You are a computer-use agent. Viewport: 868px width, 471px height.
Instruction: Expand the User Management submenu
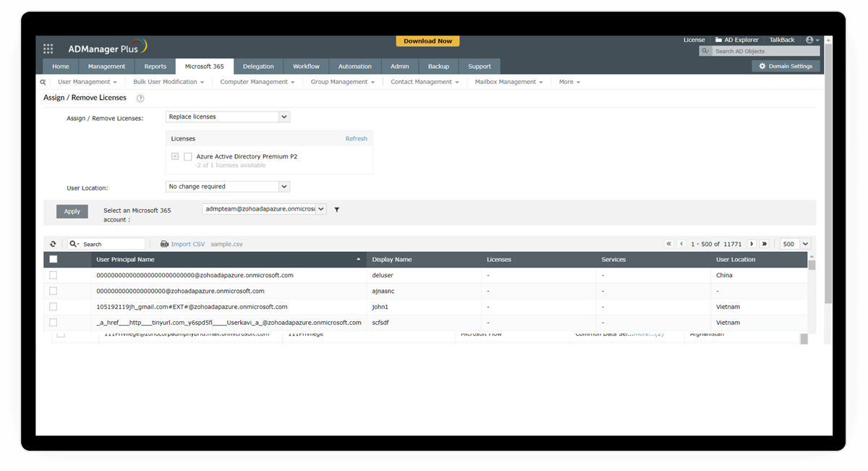(x=88, y=82)
